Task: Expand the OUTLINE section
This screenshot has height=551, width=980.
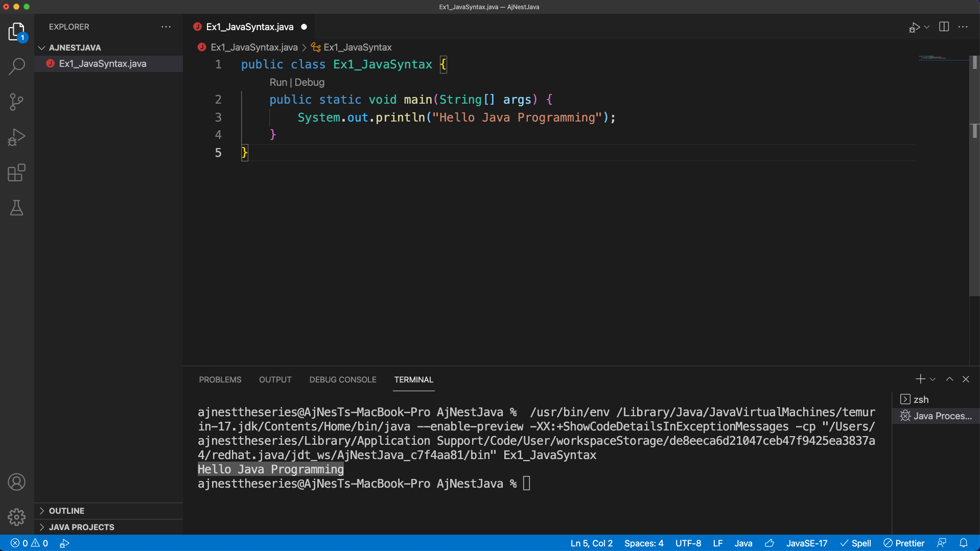Action: (x=66, y=511)
